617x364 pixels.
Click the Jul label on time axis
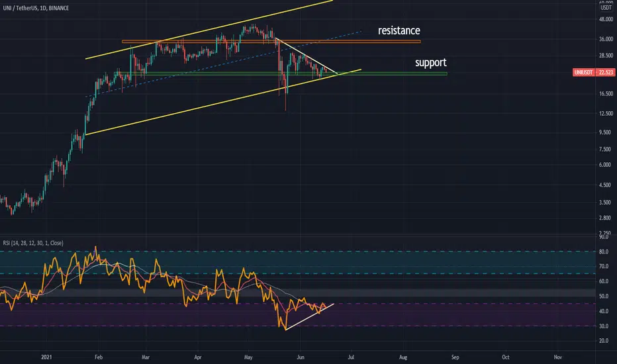click(351, 357)
